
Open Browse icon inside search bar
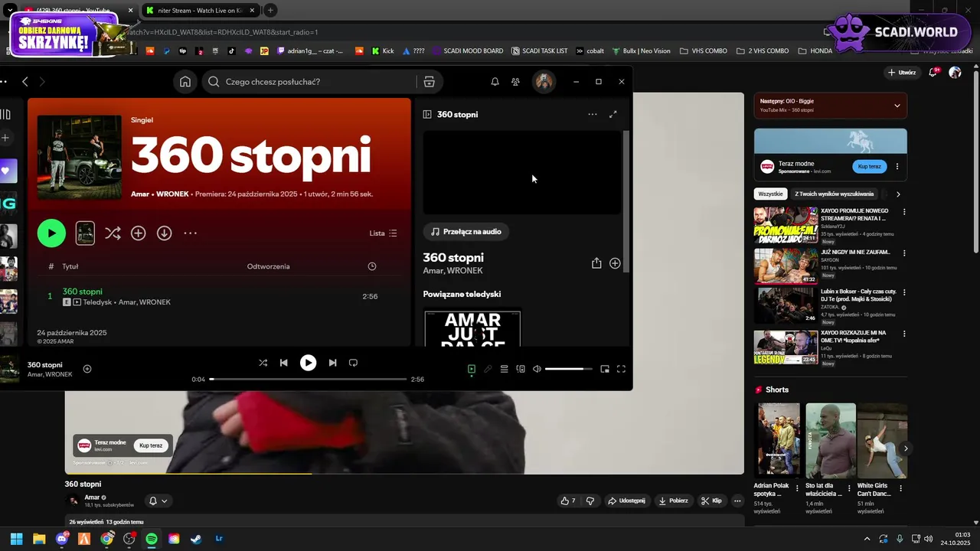(x=429, y=82)
